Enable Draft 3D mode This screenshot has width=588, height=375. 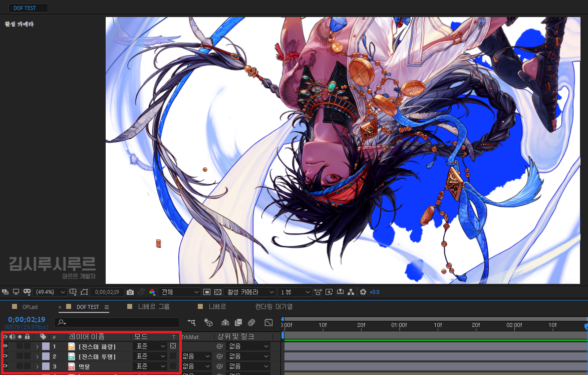pos(208,322)
